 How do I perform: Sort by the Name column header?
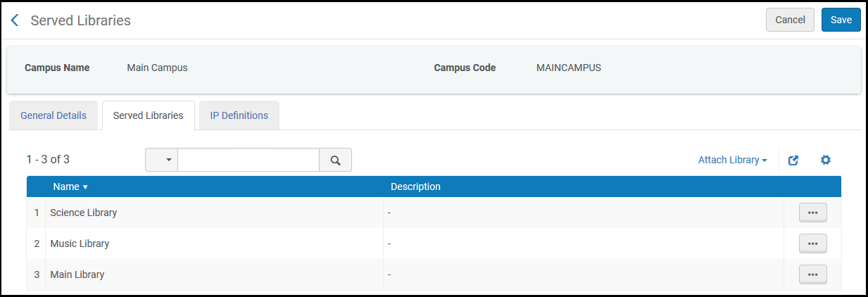70,187
